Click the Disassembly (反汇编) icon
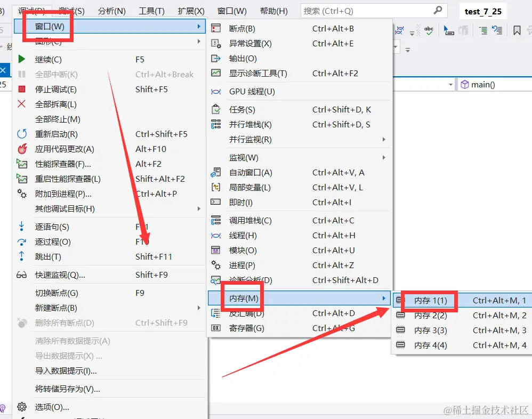 tap(215, 314)
